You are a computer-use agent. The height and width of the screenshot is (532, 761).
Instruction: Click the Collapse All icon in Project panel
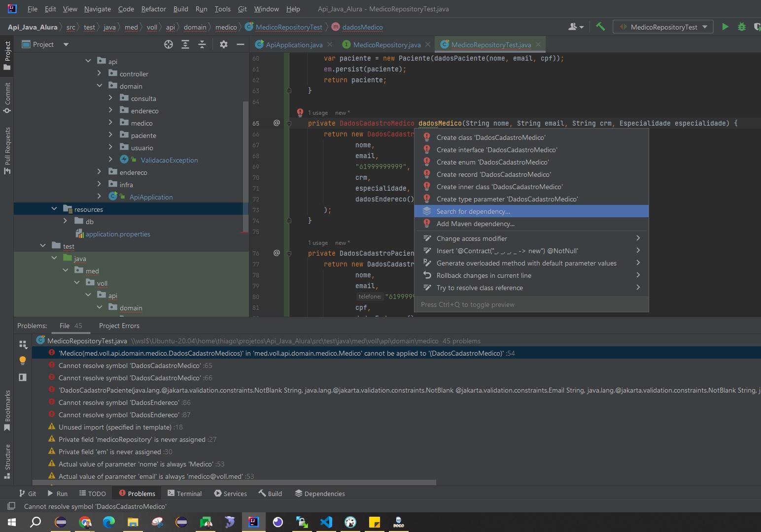click(x=202, y=44)
